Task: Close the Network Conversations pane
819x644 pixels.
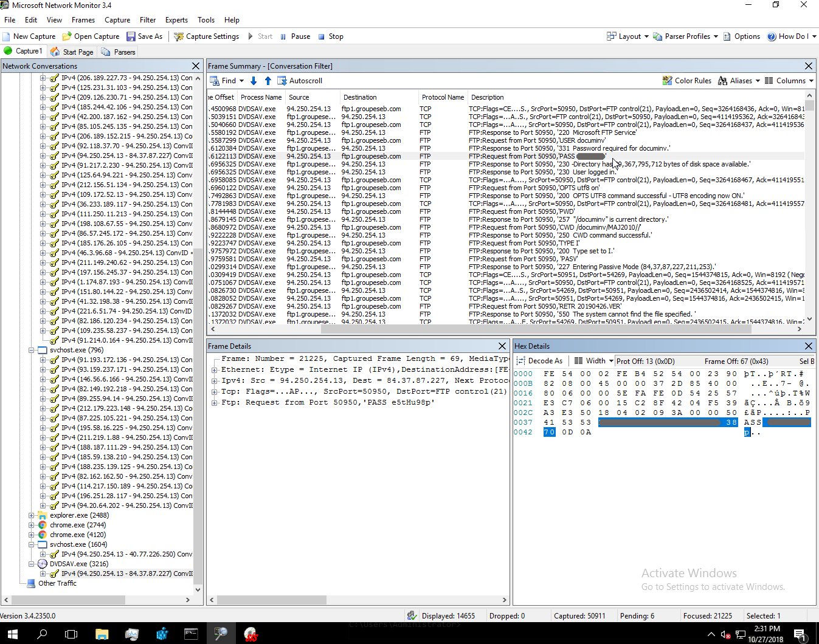Action: pyautogui.click(x=196, y=66)
